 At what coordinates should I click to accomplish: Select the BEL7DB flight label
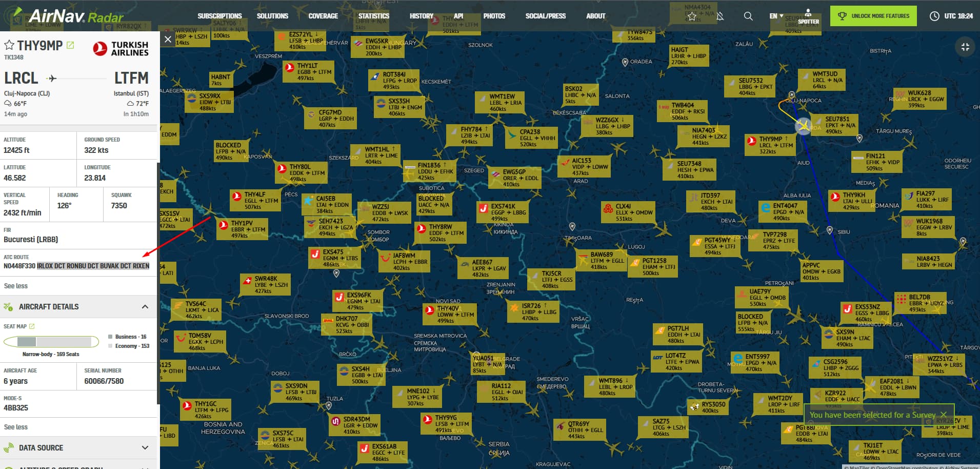click(x=920, y=303)
